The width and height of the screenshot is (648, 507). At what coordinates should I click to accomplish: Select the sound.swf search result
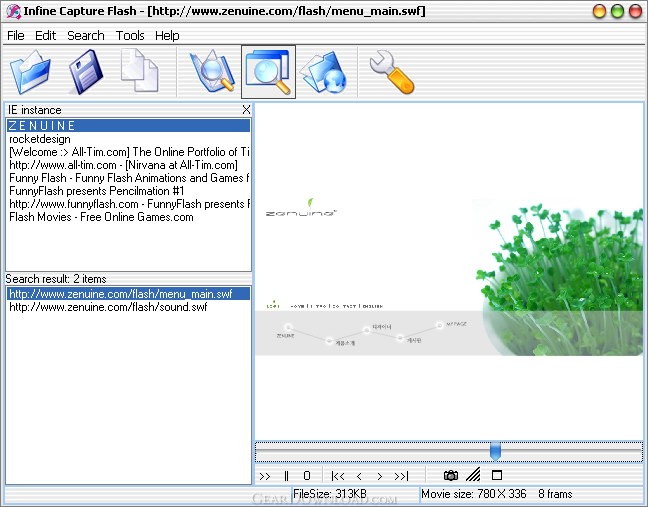tap(128, 307)
